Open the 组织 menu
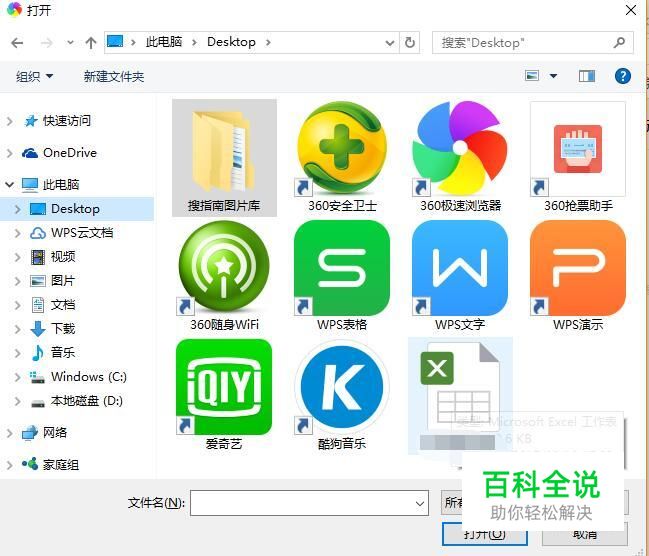This screenshot has width=649, height=556. [34, 77]
